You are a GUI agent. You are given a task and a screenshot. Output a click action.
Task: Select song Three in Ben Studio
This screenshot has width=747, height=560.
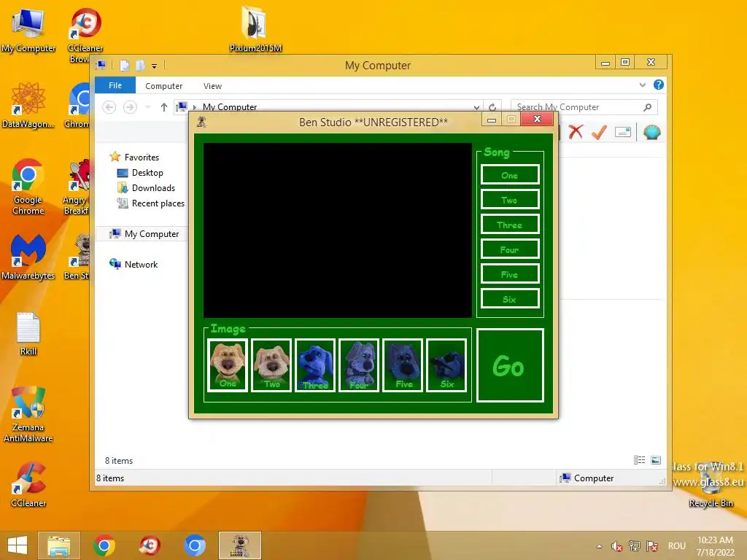(x=510, y=225)
